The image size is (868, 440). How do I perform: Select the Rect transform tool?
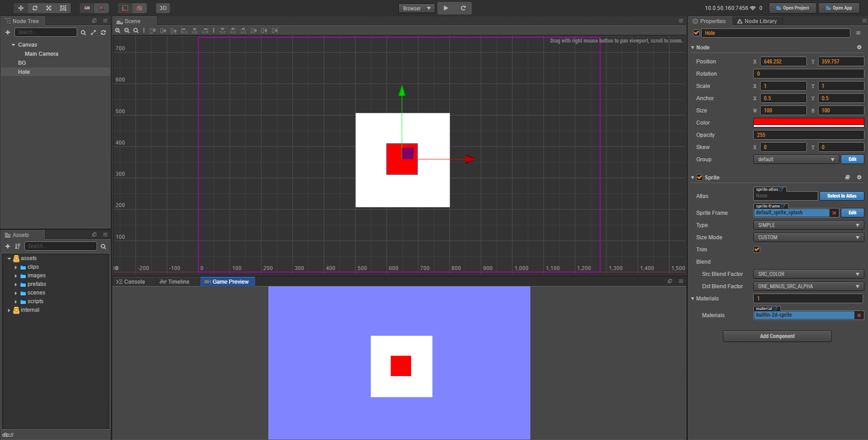coord(63,8)
